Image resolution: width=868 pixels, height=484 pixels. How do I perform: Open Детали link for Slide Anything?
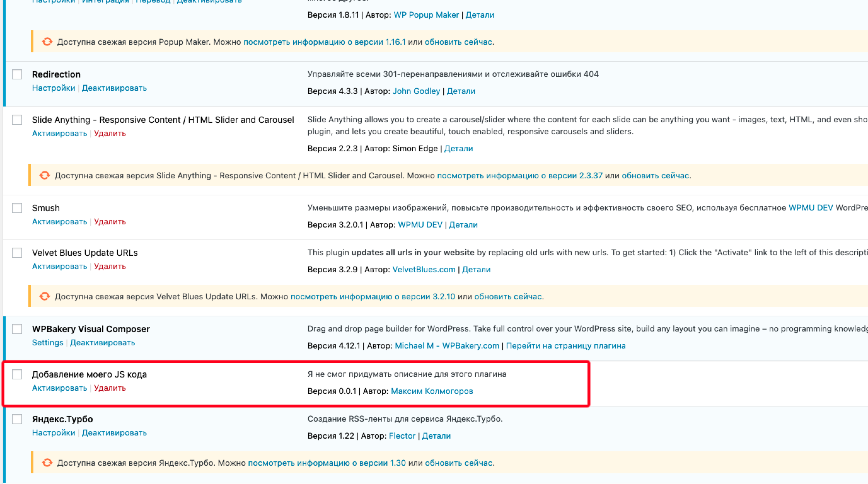459,148
